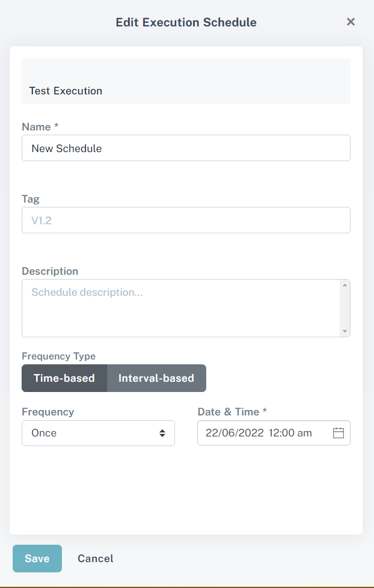Switch to Interval-based frequency
Screen dimensions: 374x588
tap(156, 378)
